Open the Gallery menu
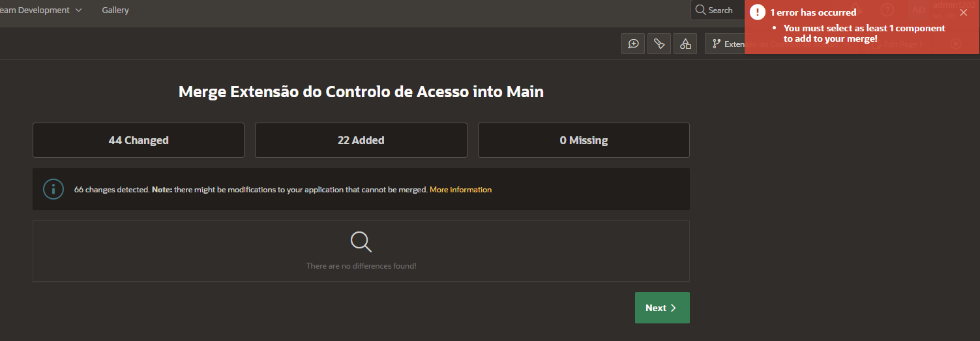 point(115,10)
